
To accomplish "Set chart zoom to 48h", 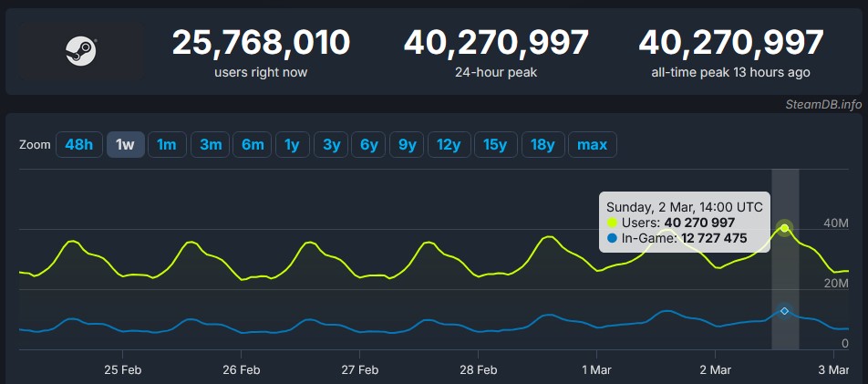I will [79, 145].
